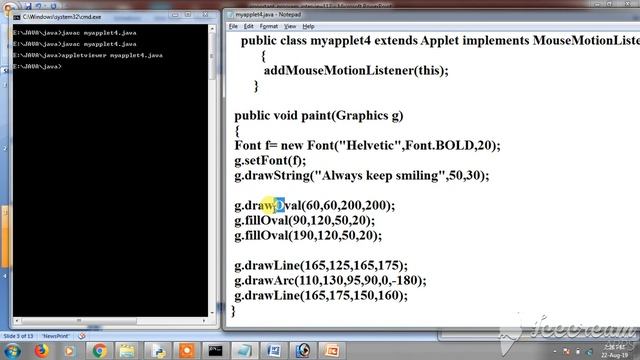Open the Python taskbar icon
The height and width of the screenshot is (360, 640).
157,351
